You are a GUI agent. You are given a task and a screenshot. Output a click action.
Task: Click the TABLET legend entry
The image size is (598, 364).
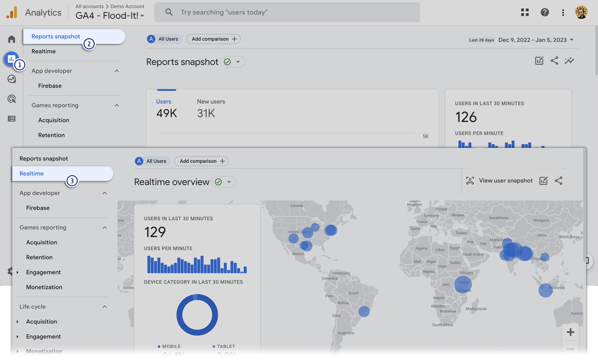click(x=224, y=347)
